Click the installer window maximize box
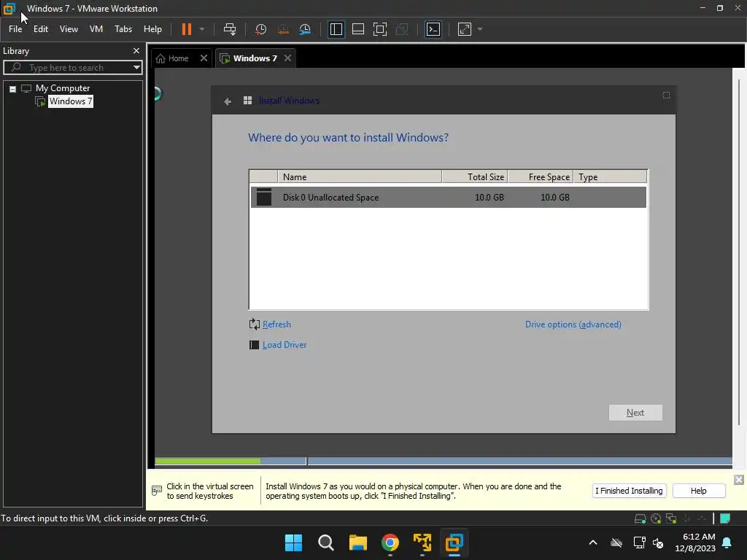Screen dimensions: 747x560 point(666,96)
